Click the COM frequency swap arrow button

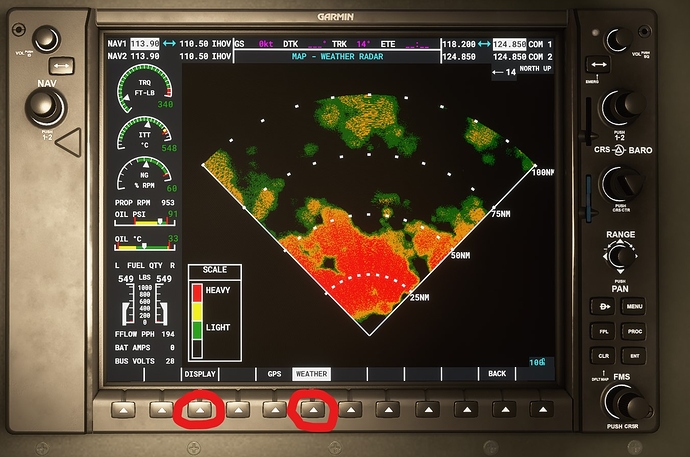(x=599, y=65)
